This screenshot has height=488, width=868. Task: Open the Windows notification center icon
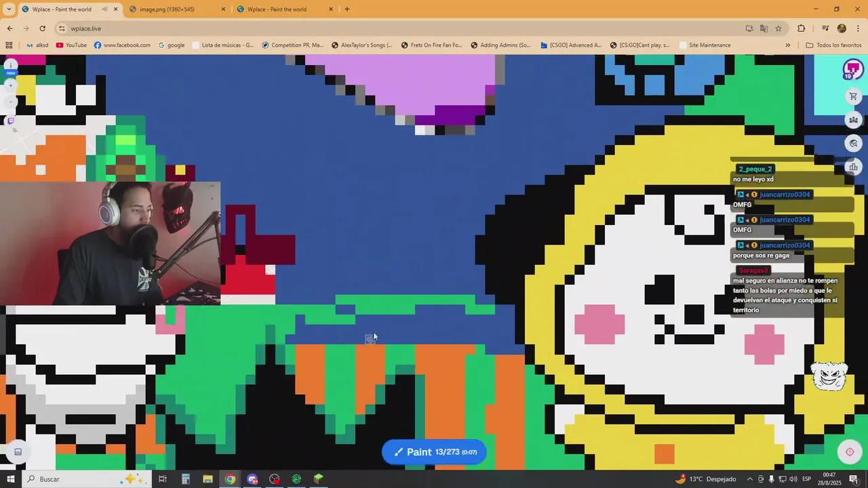coord(854,479)
